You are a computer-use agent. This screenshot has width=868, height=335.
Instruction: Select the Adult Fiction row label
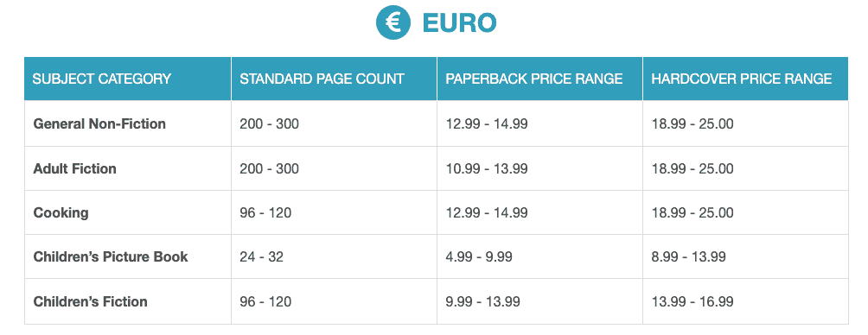(x=74, y=168)
